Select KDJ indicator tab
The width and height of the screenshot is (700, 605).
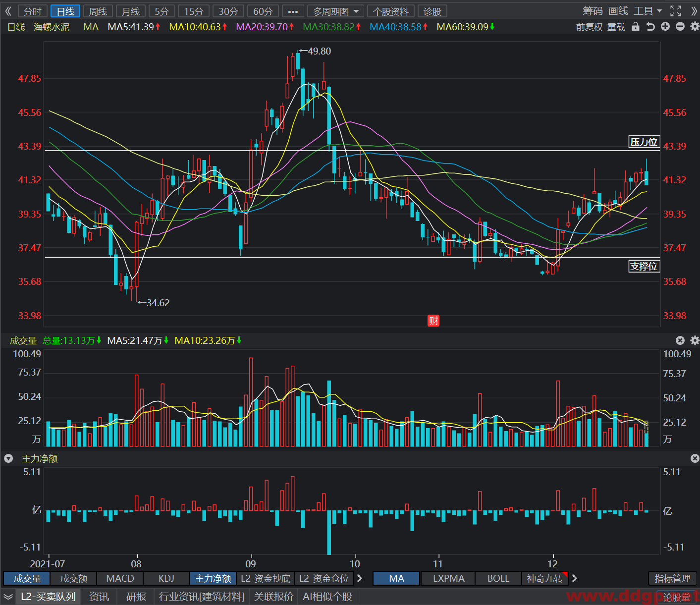(166, 578)
